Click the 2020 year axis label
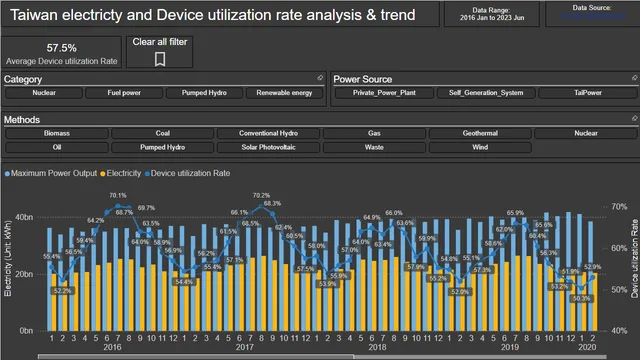 (x=587, y=347)
